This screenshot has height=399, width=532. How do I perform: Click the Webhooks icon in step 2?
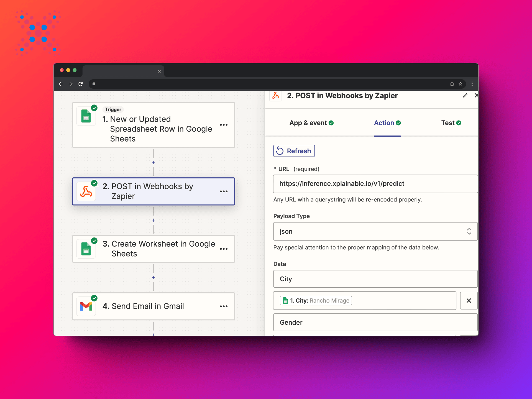[x=86, y=191]
